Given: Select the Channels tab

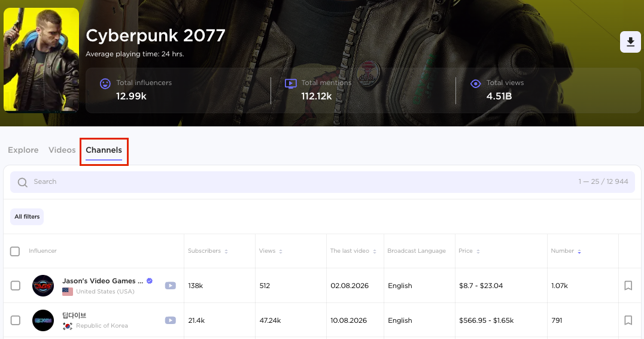Looking at the screenshot, I should click(x=104, y=150).
